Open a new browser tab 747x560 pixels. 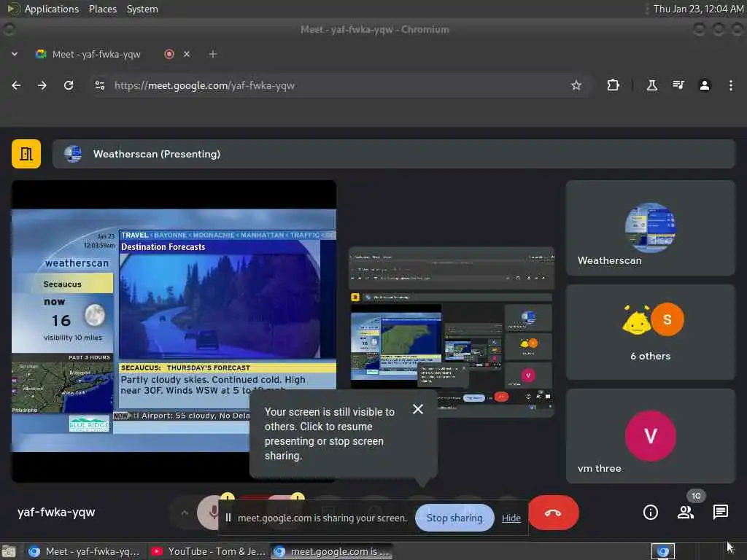[x=213, y=54]
